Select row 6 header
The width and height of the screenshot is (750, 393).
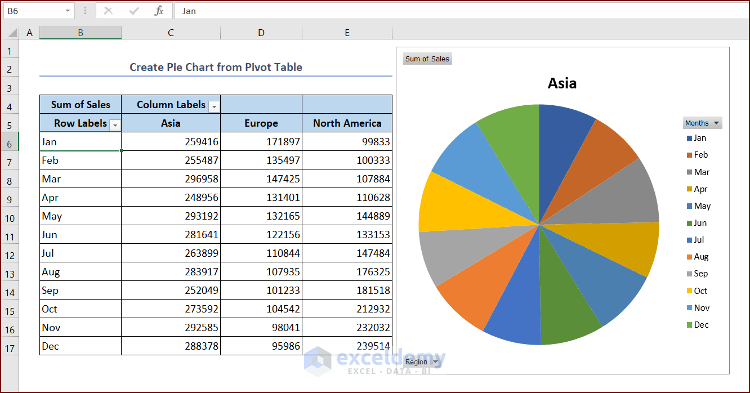tap(9, 143)
